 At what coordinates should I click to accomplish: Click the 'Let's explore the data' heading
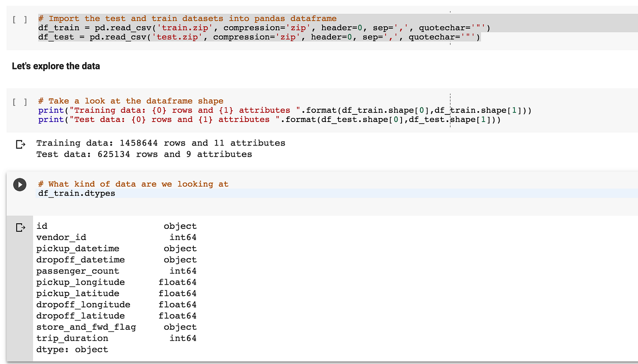coord(56,66)
